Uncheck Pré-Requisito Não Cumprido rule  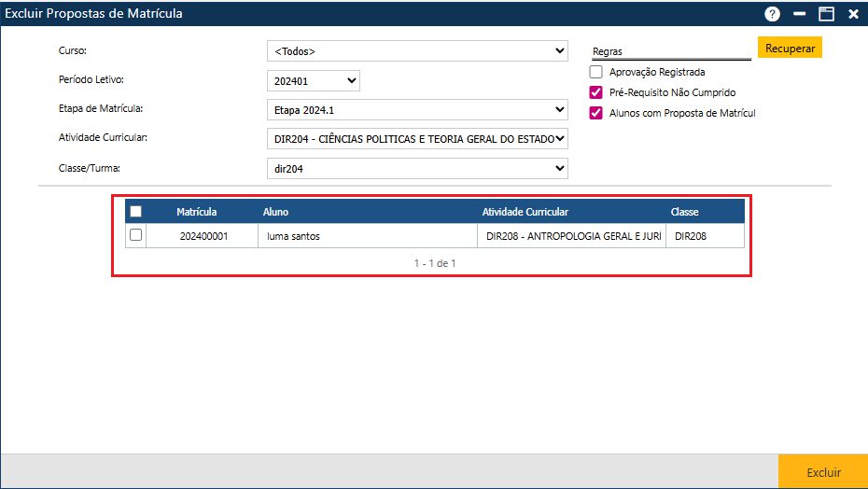coord(595,92)
